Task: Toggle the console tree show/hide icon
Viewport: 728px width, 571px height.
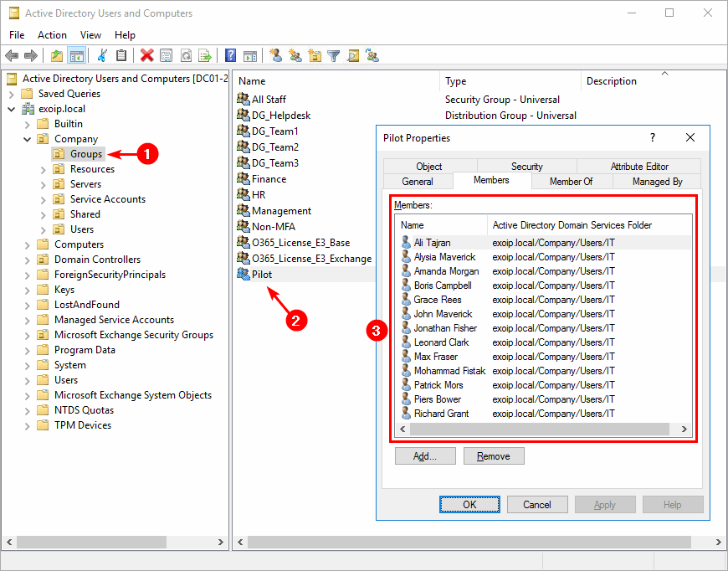Action: (x=76, y=55)
